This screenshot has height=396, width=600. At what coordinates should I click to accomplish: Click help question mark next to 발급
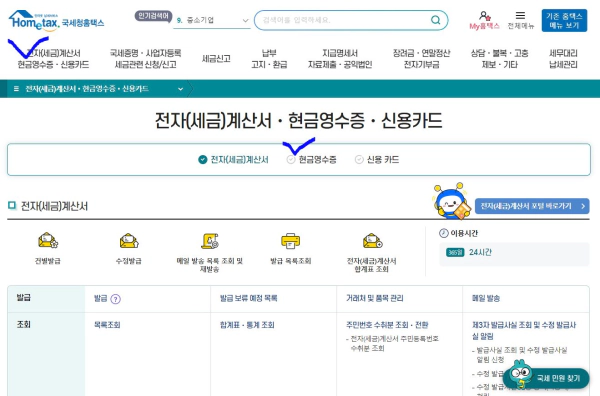[x=116, y=299]
